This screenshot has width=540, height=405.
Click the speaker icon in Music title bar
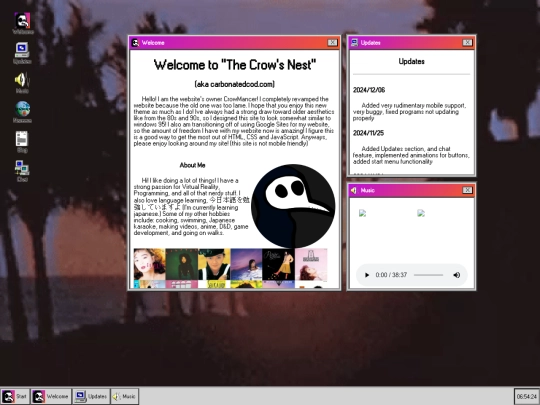(354, 190)
